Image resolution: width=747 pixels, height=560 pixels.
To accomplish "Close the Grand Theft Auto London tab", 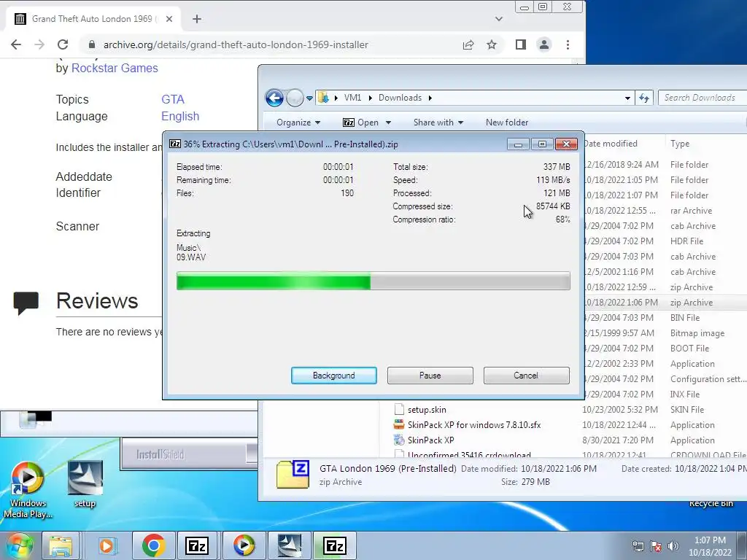I will pyautogui.click(x=169, y=19).
